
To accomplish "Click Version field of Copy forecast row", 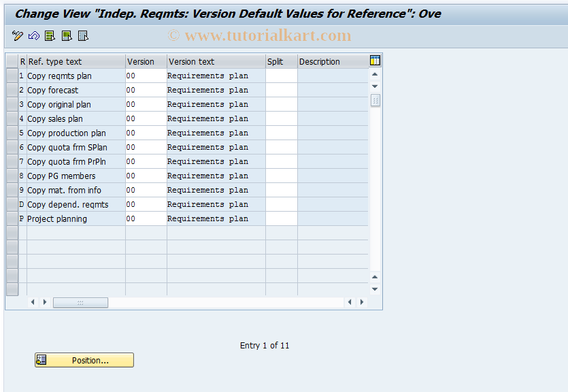I will [146, 90].
